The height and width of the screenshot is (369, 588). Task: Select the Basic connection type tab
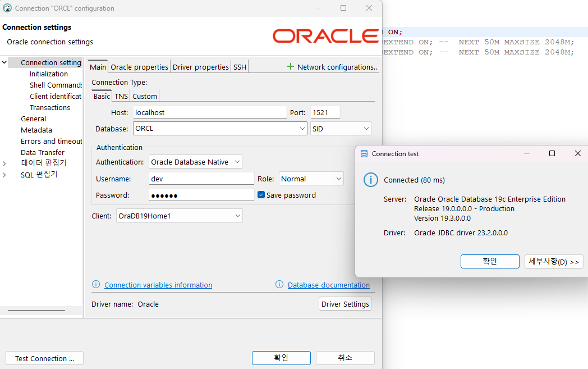102,96
